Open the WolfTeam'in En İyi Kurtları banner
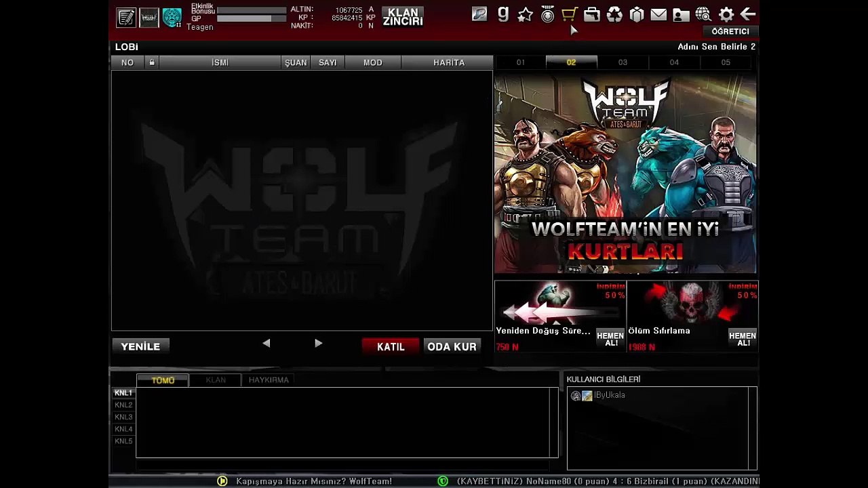This screenshot has width=868, height=488. [625, 174]
